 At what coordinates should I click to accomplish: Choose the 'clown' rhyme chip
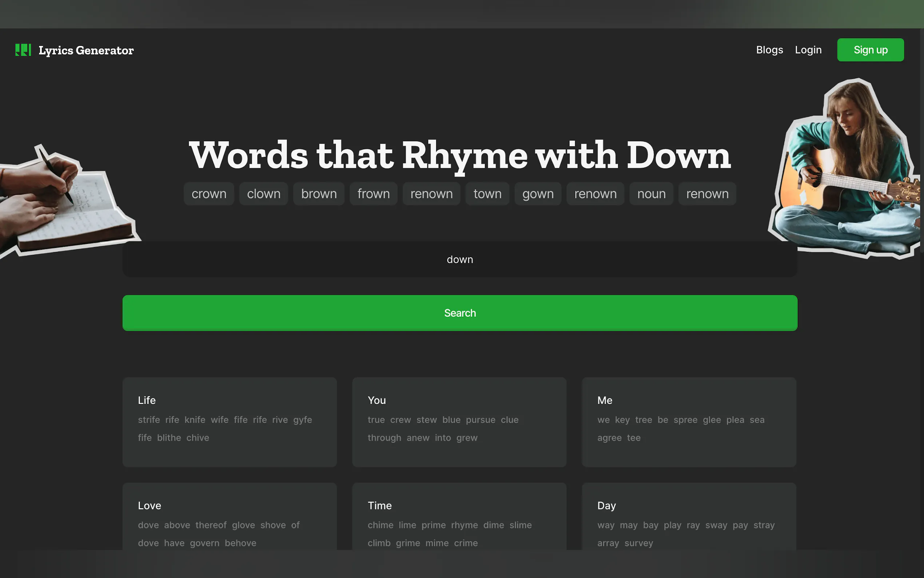click(264, 194)
